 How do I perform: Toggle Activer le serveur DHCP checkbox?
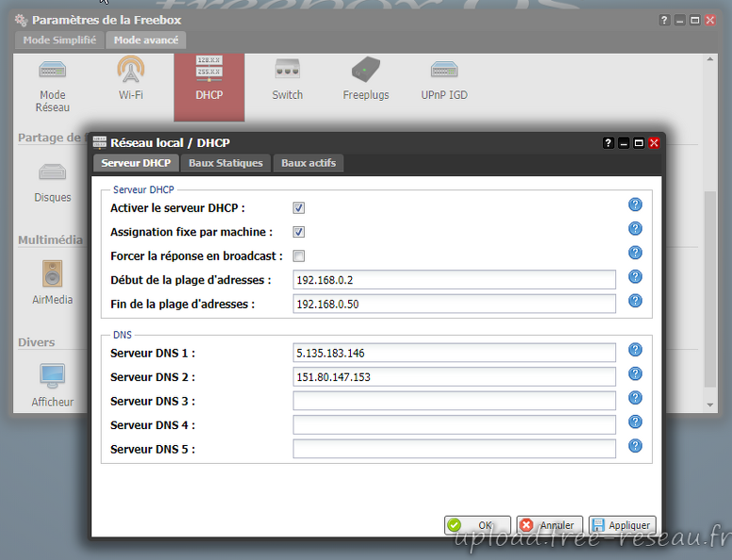pyautogui.click(x=299, y=208)
